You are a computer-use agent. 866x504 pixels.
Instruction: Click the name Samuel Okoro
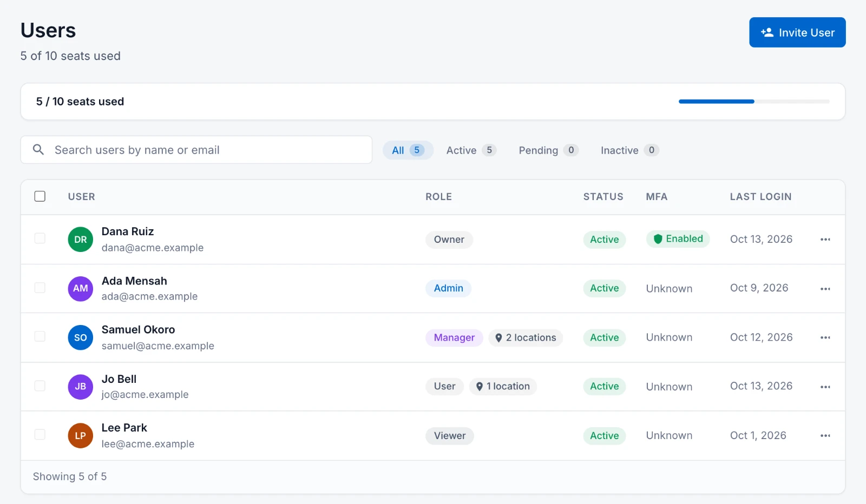coord(138,329)
